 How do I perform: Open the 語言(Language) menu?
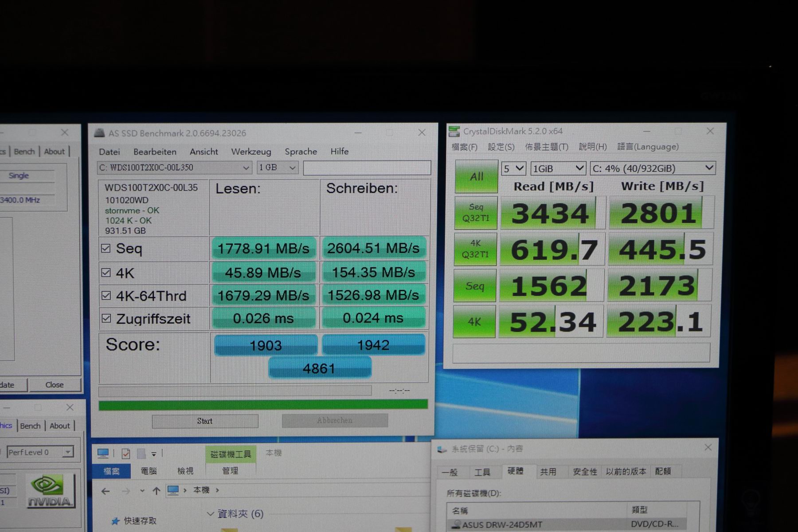tap(648, 147)
